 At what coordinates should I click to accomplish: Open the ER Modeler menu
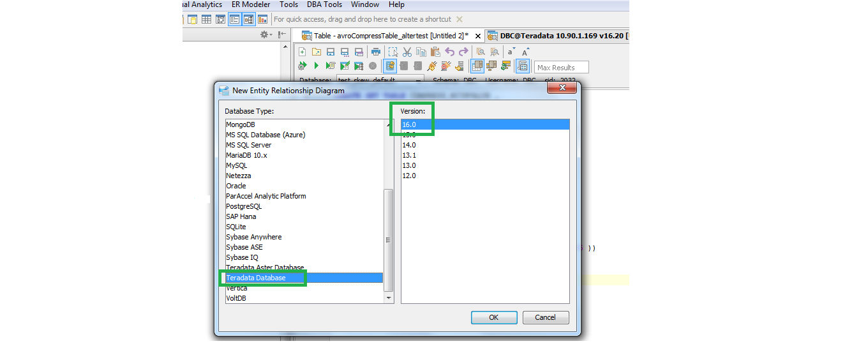point(251,4)
